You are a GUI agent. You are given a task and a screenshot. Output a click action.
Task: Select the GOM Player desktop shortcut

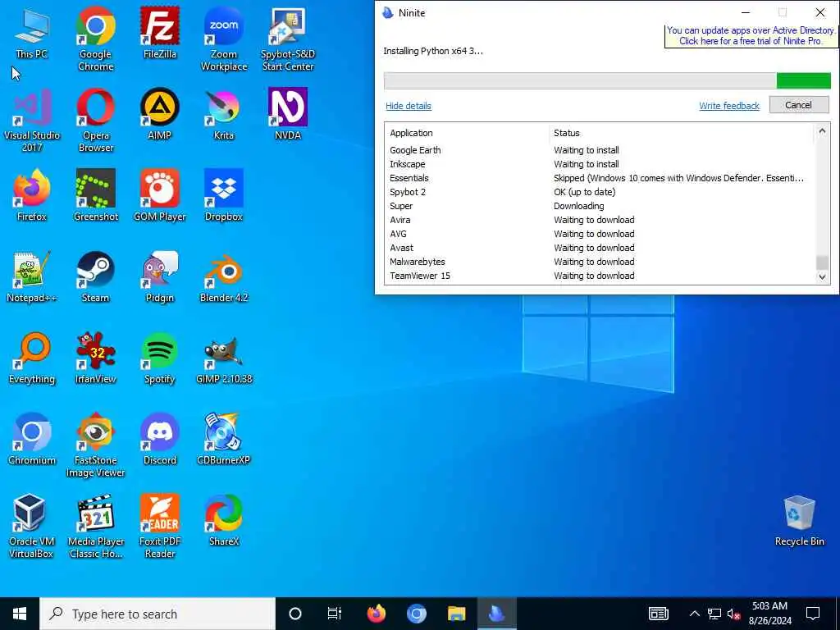(x=160, y=196)
